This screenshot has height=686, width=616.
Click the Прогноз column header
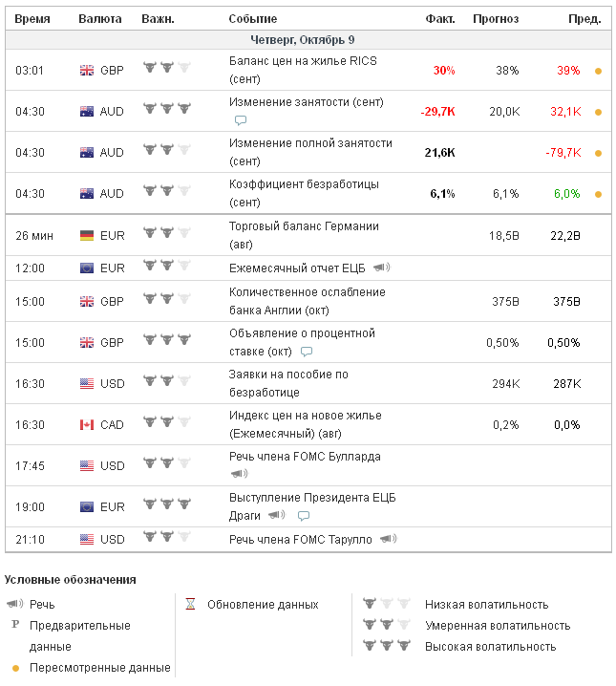coord(496,19)
